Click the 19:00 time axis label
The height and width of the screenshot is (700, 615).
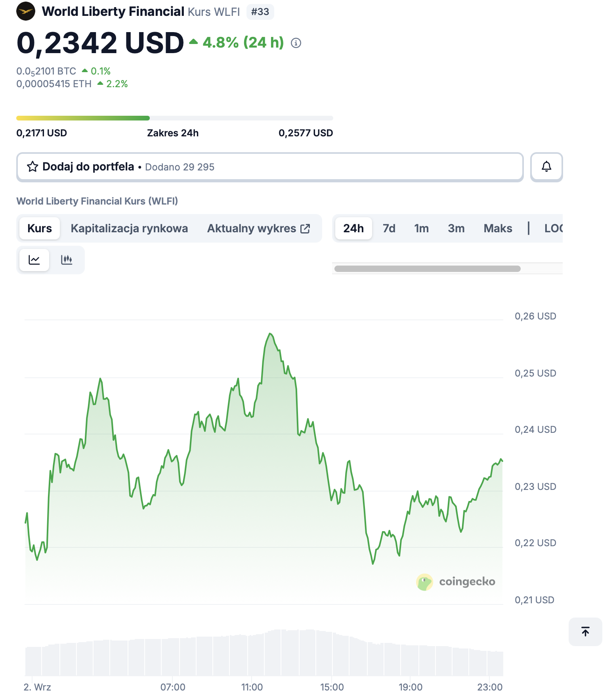411,687
